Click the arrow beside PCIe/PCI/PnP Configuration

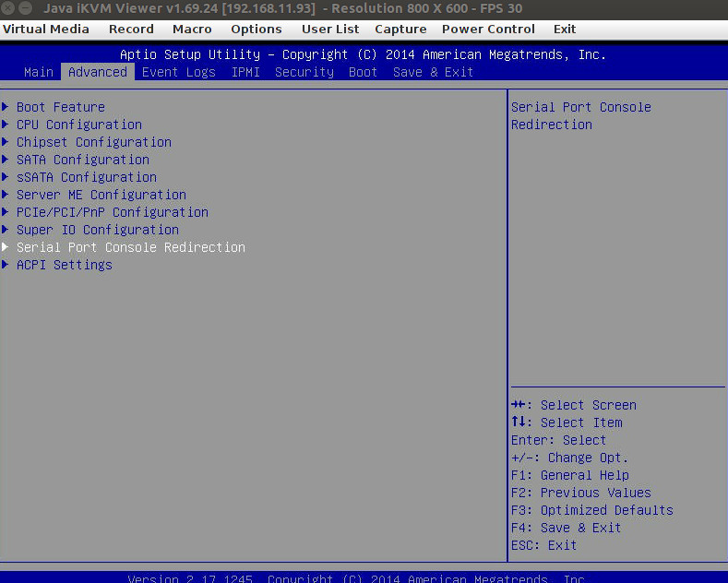coord(6,212)
